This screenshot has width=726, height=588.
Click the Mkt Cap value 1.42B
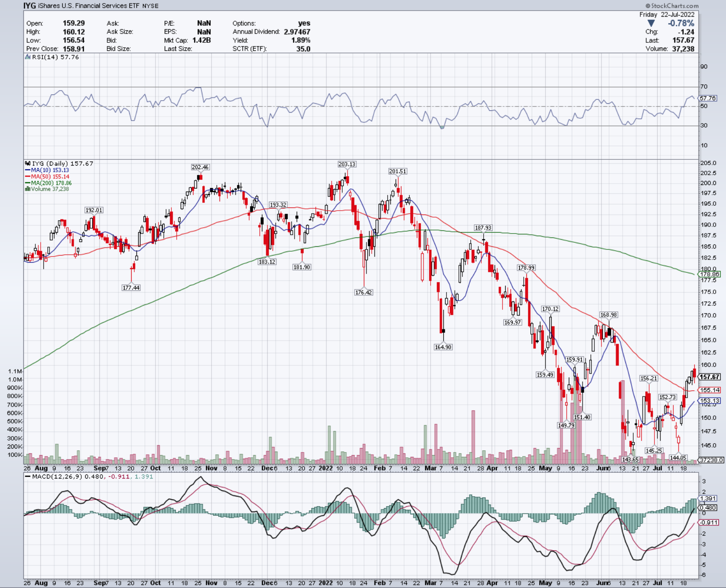click(x=201, y=40)
